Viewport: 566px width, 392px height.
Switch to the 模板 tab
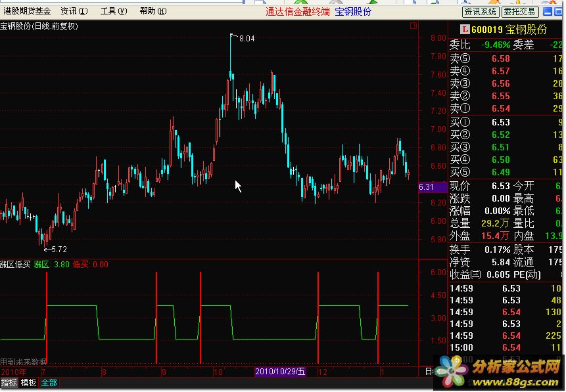pyautogui.click(x=28, y=383)
